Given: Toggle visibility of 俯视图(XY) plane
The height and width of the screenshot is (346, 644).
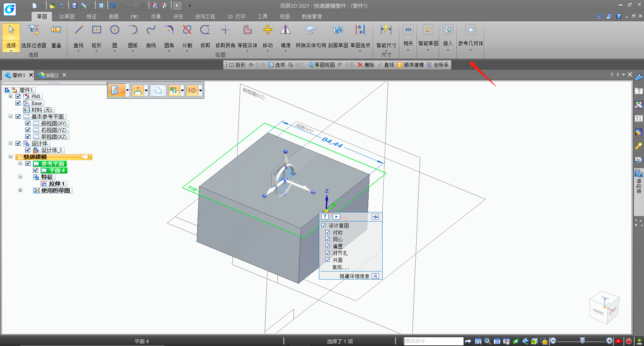Looking at the screenshot, I should (x=28, y=123).
